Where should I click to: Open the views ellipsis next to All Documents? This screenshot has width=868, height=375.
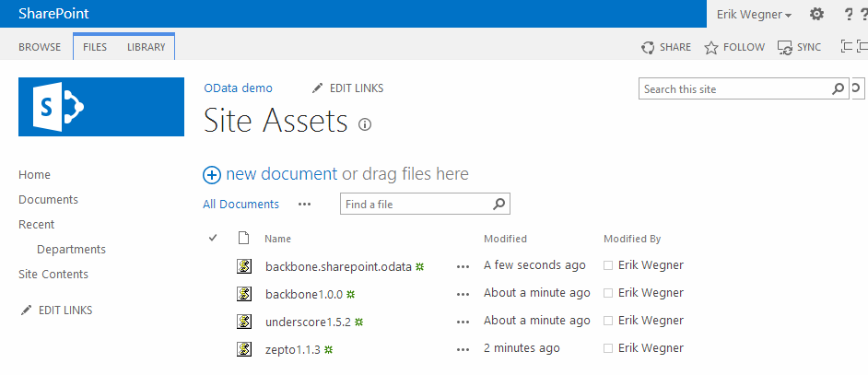click(304, 205)
